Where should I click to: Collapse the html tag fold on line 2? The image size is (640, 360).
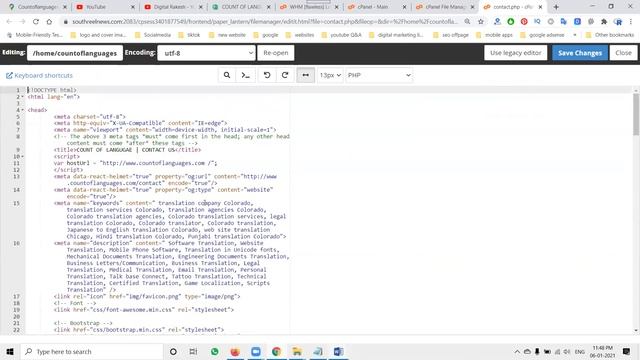point(22,97)
